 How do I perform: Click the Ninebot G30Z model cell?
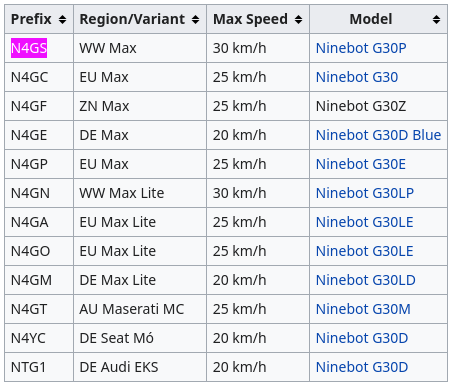[378, 106]
